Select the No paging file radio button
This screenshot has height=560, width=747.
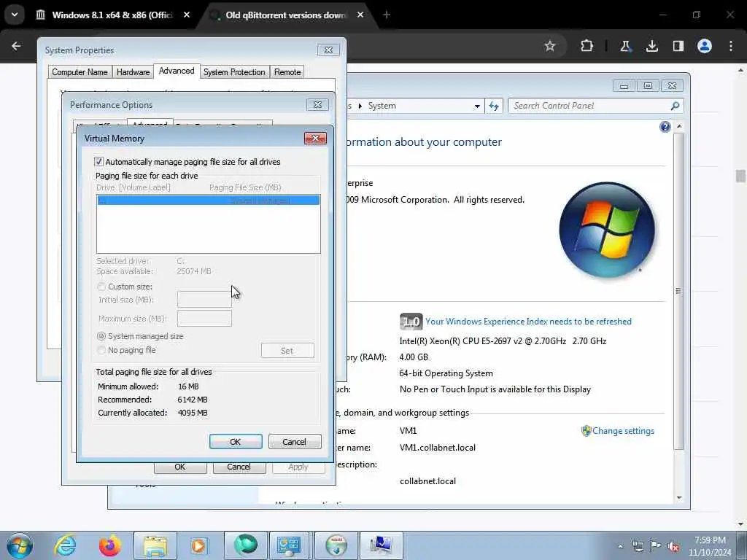[101, 350]
